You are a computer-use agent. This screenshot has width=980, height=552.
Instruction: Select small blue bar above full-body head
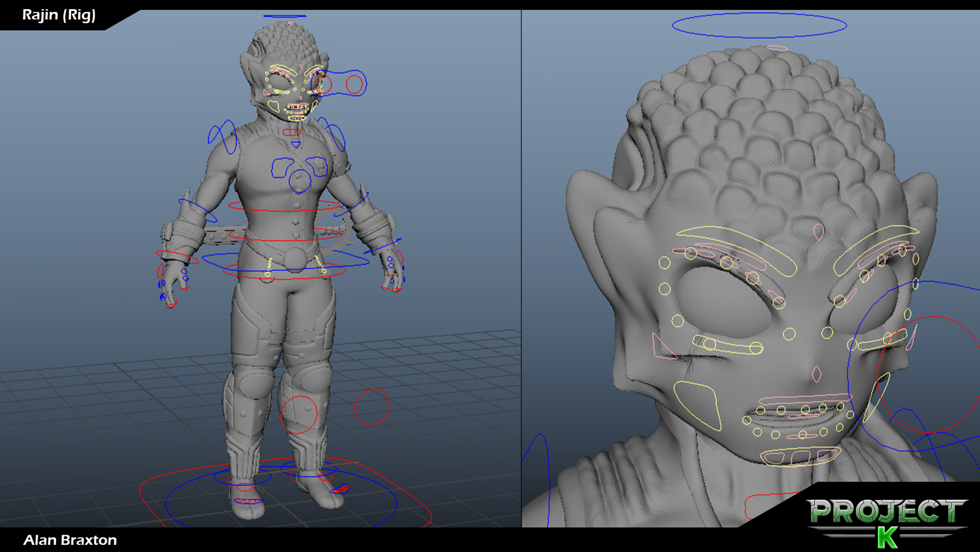click(285, 16)
